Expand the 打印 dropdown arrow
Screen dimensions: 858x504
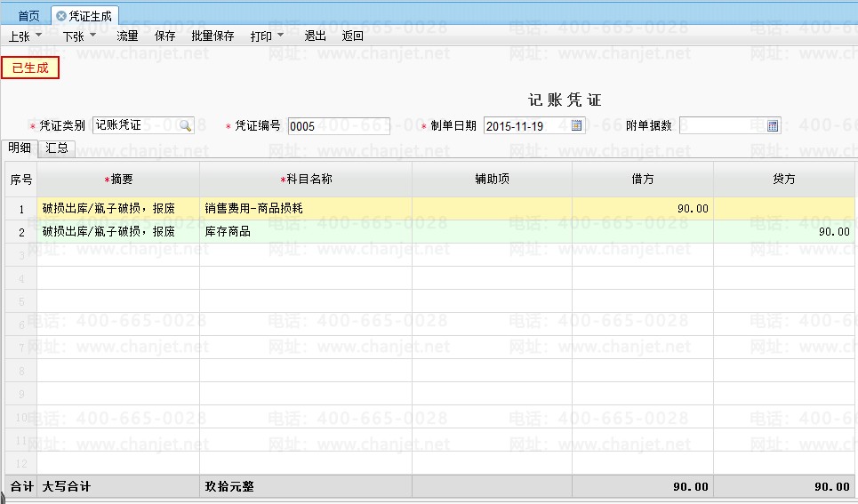pyautogui.click(x=280, y=35)
